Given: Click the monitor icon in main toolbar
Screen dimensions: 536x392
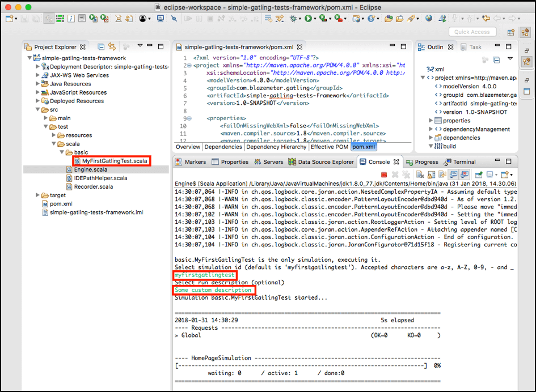Looking at the screenshot, I should coord(161,19).
